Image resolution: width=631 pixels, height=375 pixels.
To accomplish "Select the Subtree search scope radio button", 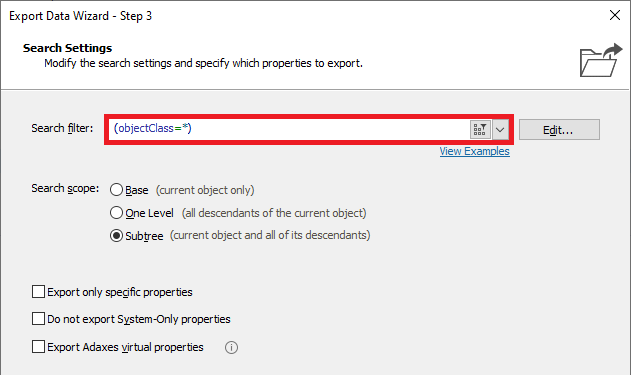I will click(116, 235).
